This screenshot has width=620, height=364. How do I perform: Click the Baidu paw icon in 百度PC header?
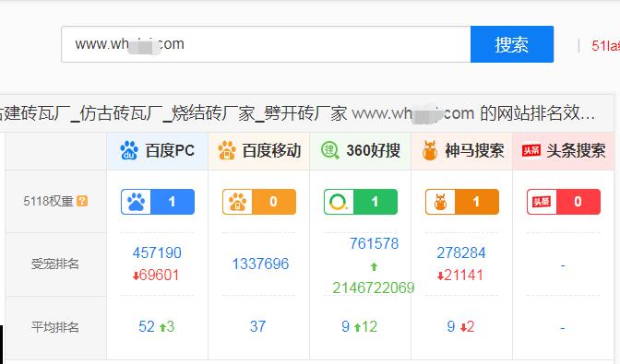tap(129, 150)
